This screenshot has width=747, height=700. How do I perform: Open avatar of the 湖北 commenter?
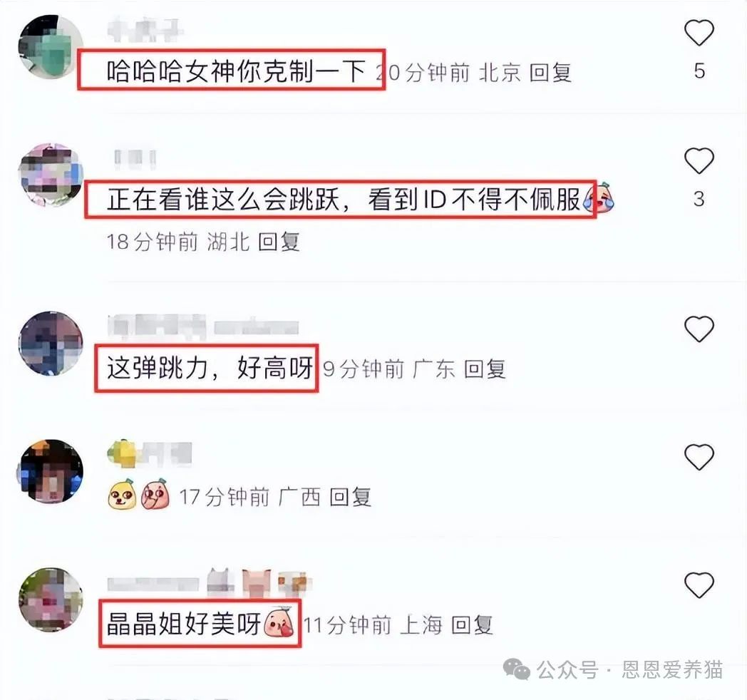click(51, 175)
